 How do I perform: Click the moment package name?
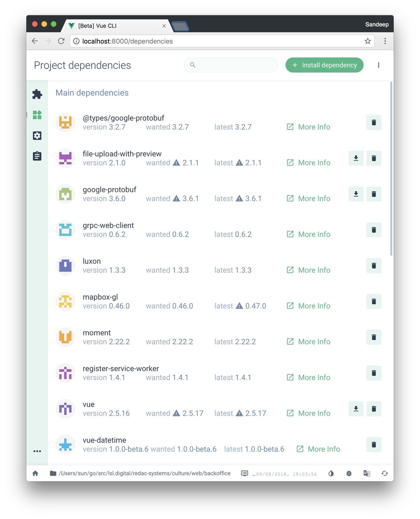tap(97, 333)
